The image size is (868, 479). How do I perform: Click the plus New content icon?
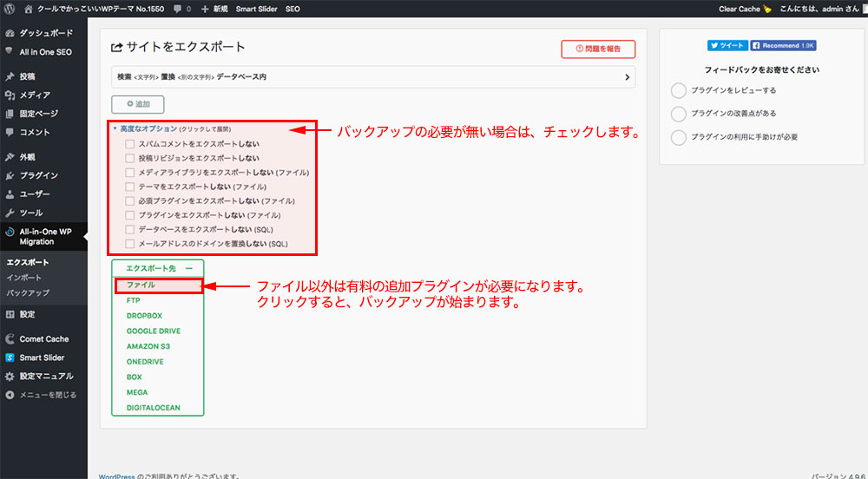(205, 9)
